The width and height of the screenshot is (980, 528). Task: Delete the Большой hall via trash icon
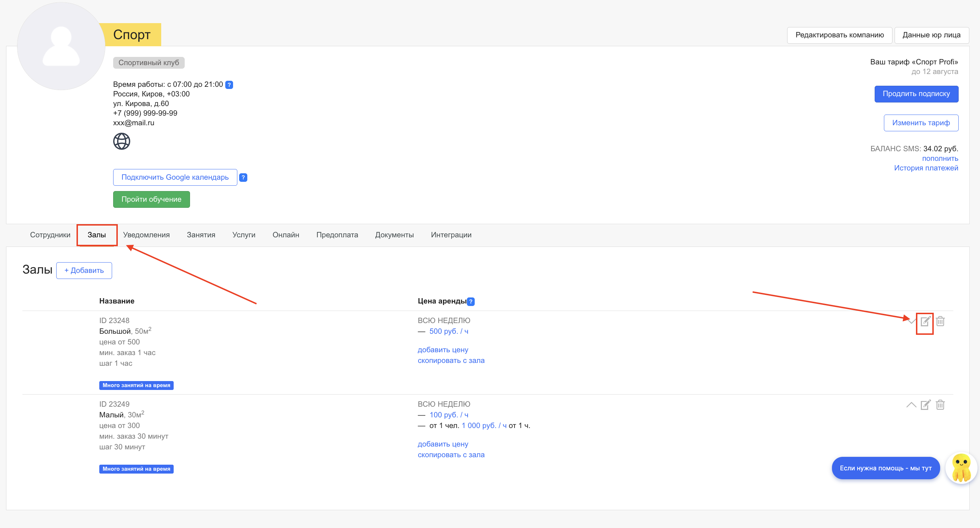[x=940, y=321]
